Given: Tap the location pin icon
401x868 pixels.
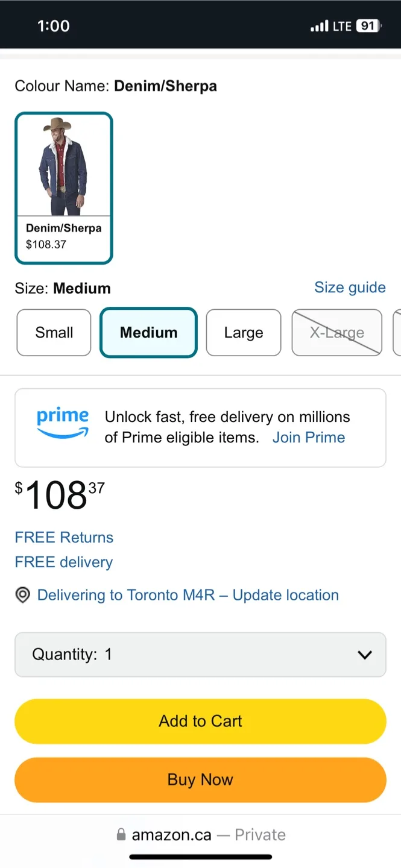Looking at the screenshot, I should tap(22, 596).
